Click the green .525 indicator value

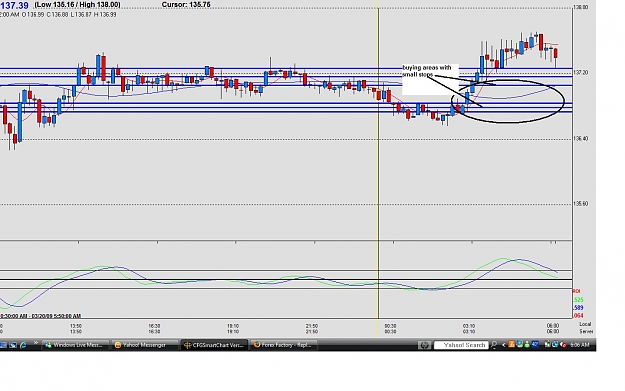[x=578, y=300]
